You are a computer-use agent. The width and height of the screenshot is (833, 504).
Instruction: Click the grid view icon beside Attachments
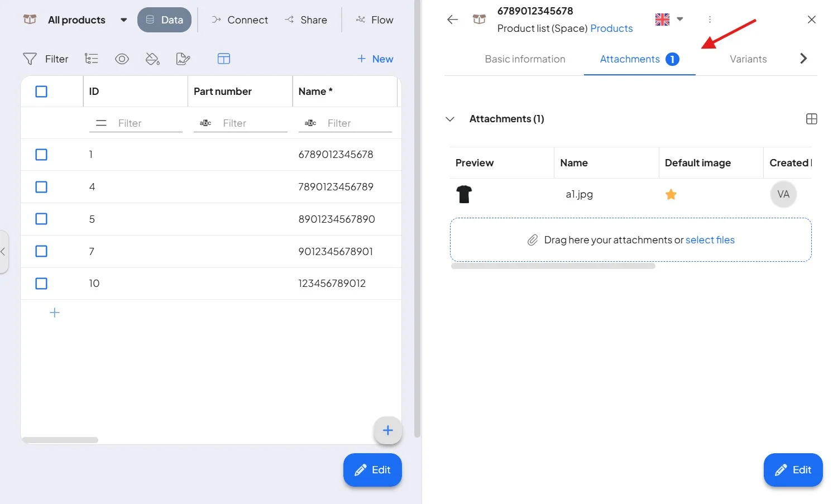(812, 119)
